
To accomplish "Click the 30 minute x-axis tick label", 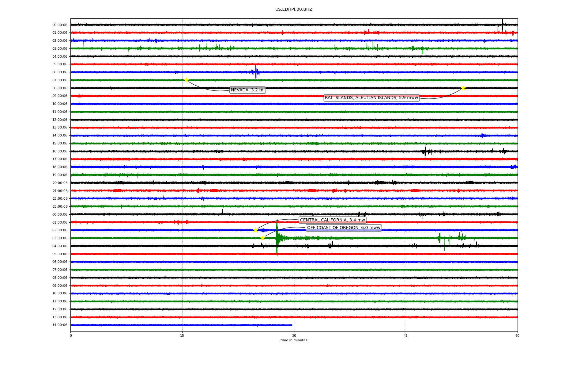I will click(294, 336).
